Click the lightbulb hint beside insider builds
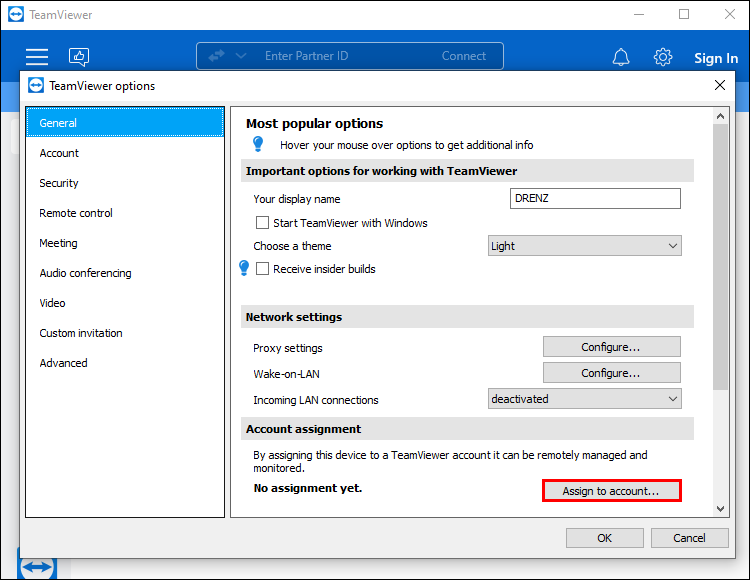This screenshot has width=750, height=580. (x=244, y=268)
